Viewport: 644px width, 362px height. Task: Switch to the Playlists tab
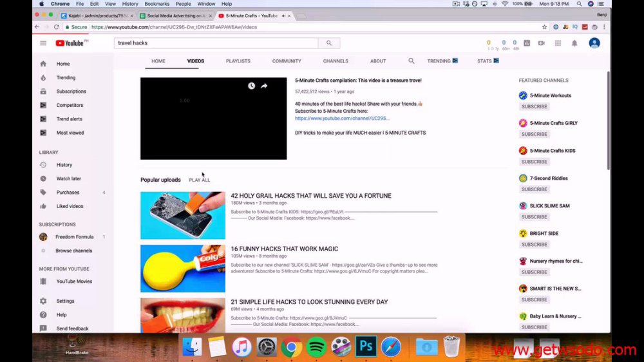coord(238,61)
